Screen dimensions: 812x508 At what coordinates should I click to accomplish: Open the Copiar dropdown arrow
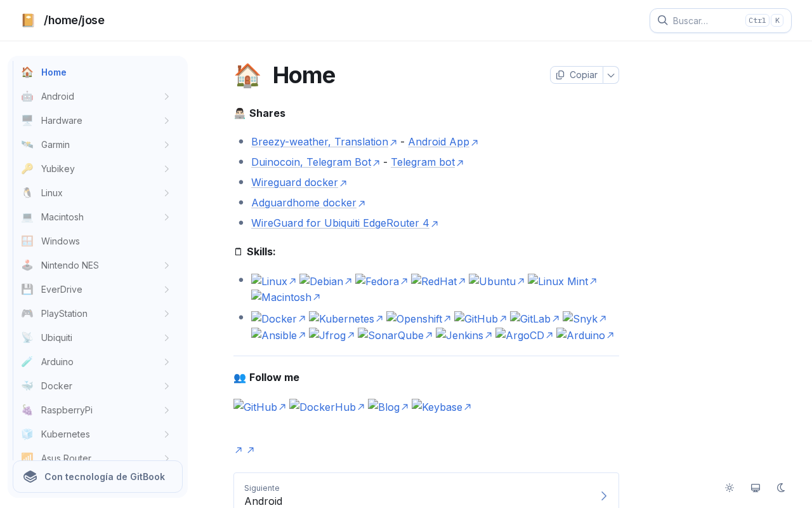611,75
